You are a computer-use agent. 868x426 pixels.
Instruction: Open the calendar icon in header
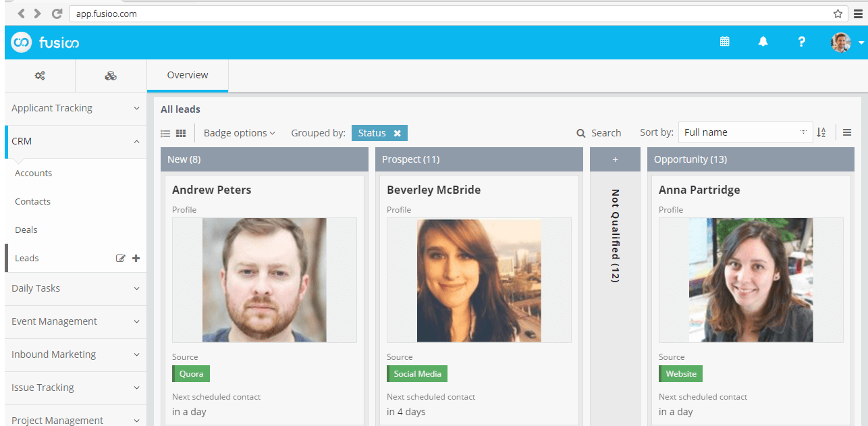click(724, 42)
